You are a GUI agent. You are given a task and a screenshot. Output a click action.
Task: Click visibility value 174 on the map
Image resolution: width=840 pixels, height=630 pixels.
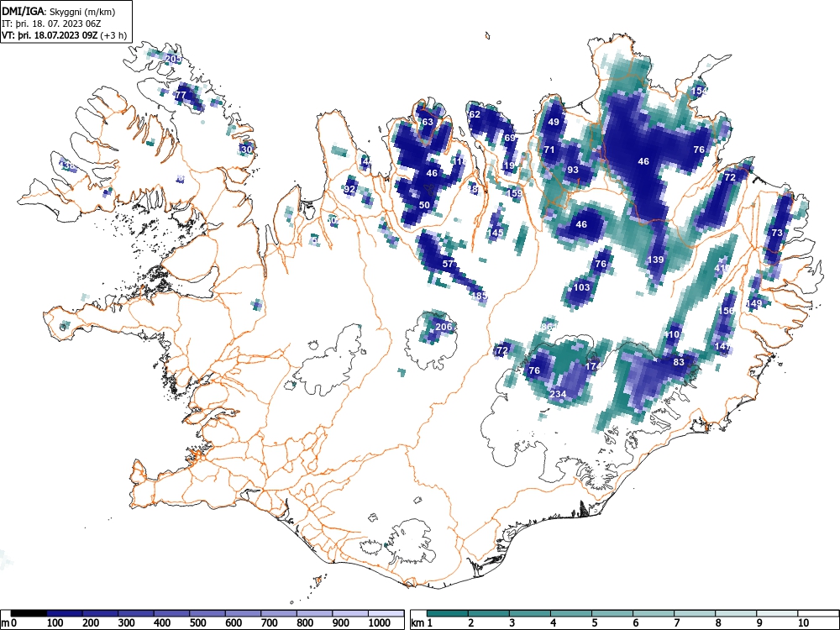point(592,366)
